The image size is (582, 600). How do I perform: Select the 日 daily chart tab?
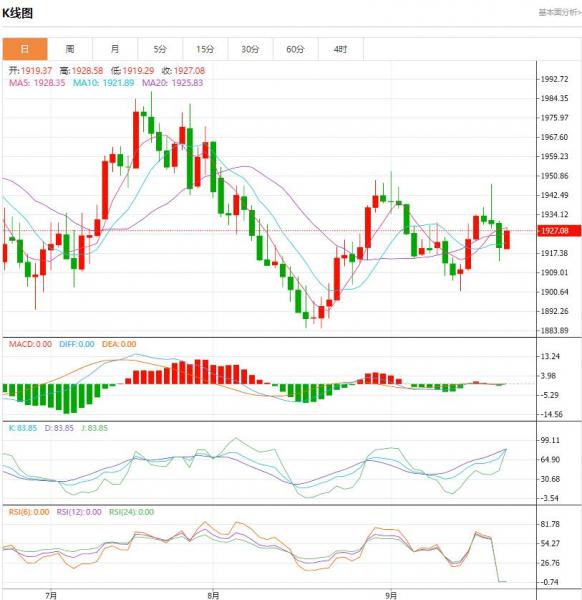tap(25, 49)
